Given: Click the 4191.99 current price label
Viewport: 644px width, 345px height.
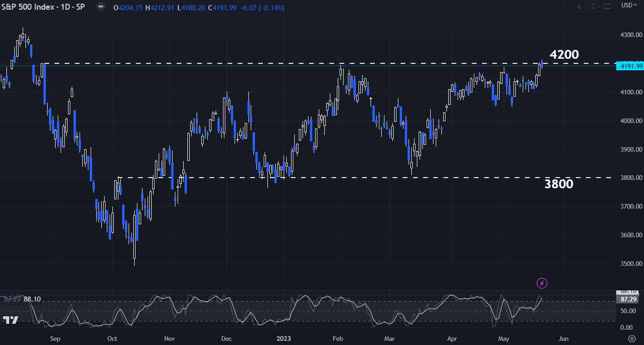Looking at the screenshot, I should tap(630, 66).
